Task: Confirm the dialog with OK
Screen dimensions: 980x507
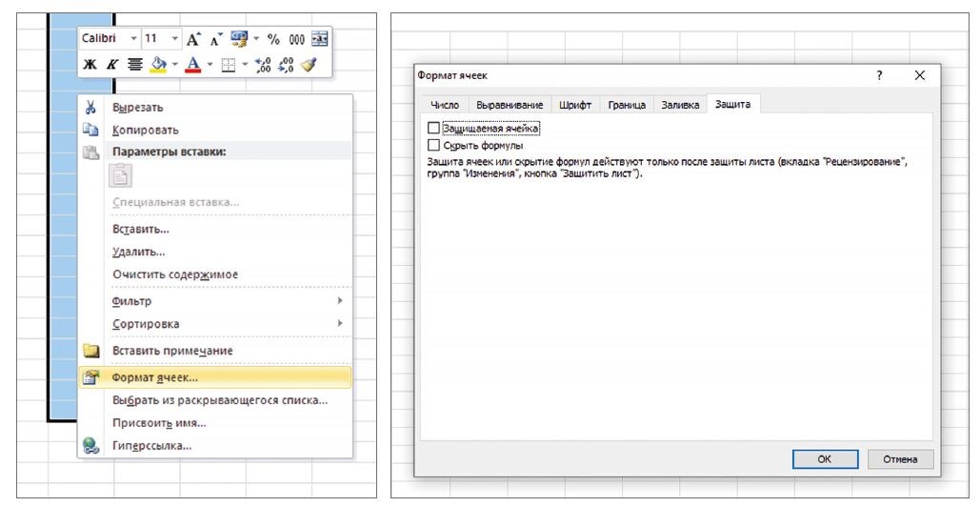Action: click(x=825, y=458)
